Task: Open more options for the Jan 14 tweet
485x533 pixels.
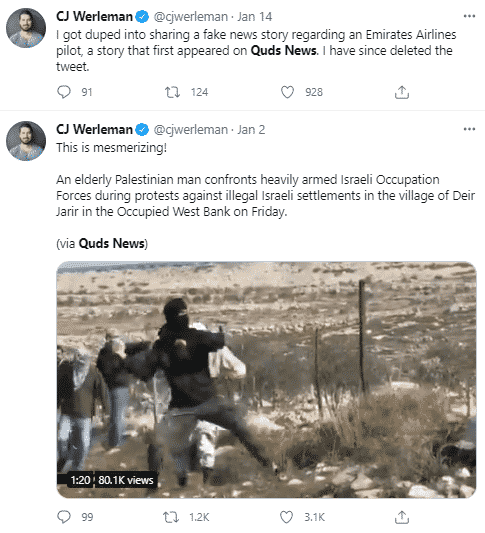Action: [x=469, y=16]
